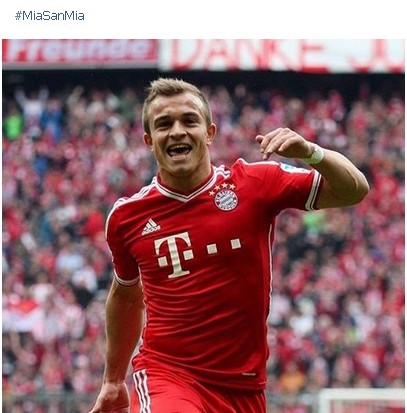Click the Adidas logo on the jersey
The height and width of the screenshot is (413, 407).
(x=151, y=227)
